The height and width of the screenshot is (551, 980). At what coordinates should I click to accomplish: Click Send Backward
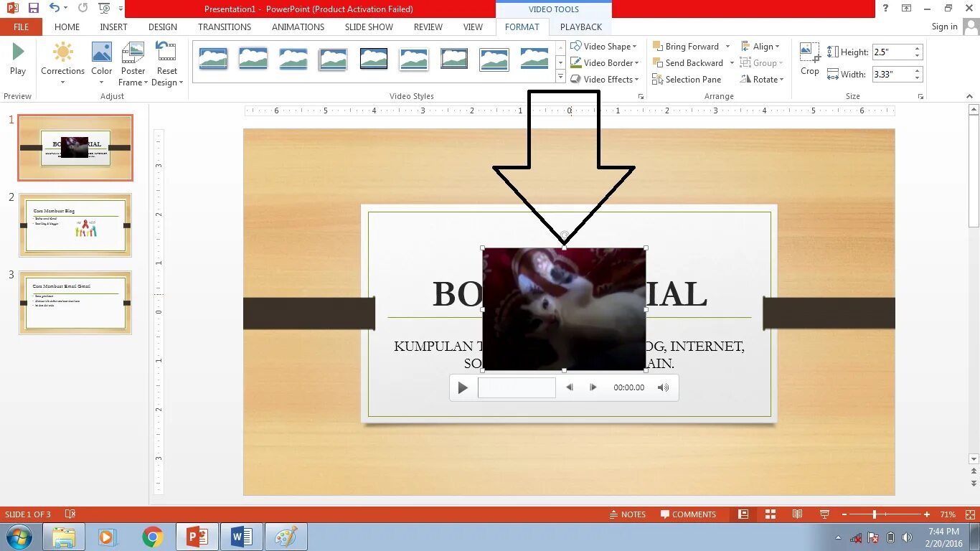688,62
